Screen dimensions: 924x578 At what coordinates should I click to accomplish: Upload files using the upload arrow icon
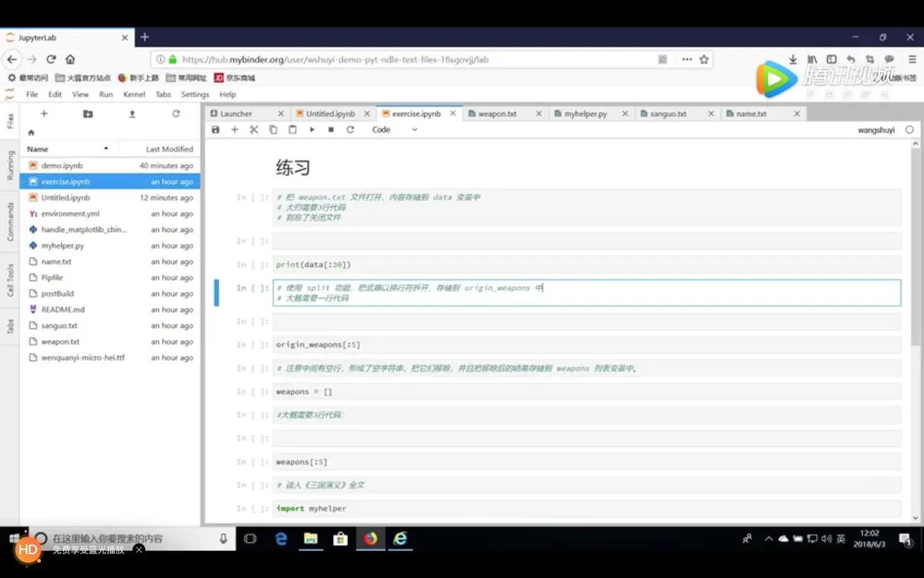132,113
